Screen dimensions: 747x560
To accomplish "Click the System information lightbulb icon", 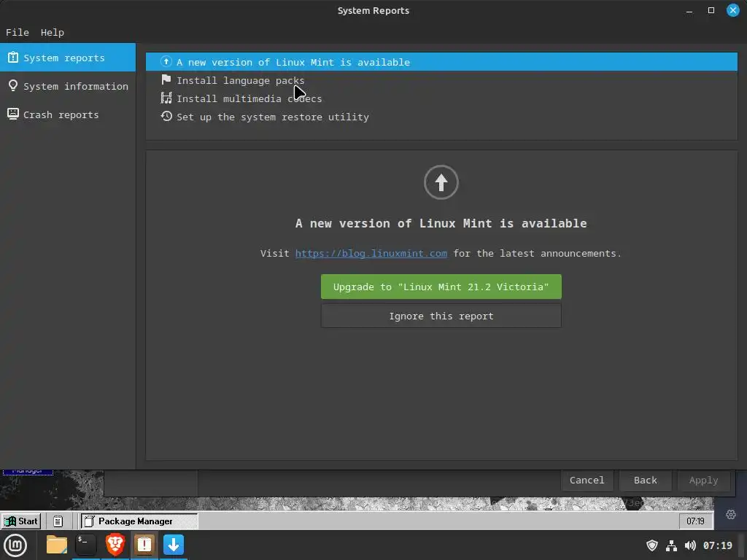I will point(13,86).
